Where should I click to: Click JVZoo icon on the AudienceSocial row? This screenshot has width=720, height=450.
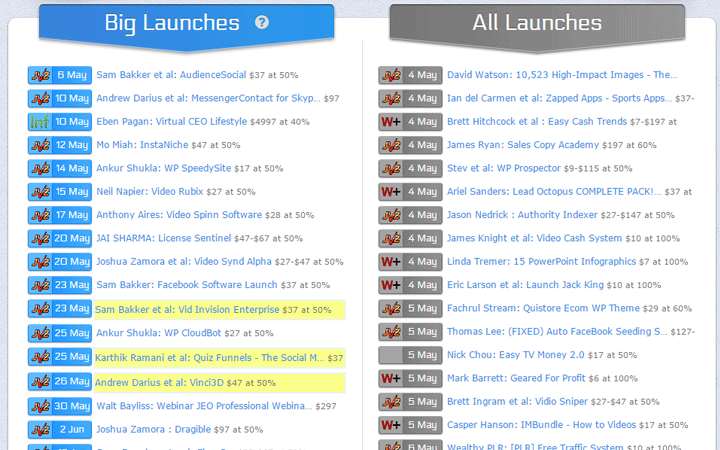[x=40, y=75]
